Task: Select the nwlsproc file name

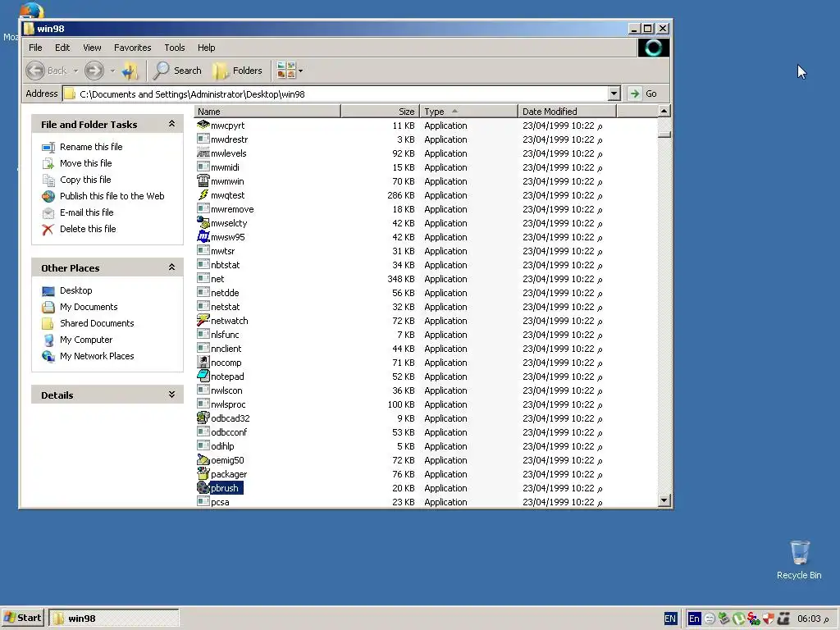Action: [x=228, y=404]
